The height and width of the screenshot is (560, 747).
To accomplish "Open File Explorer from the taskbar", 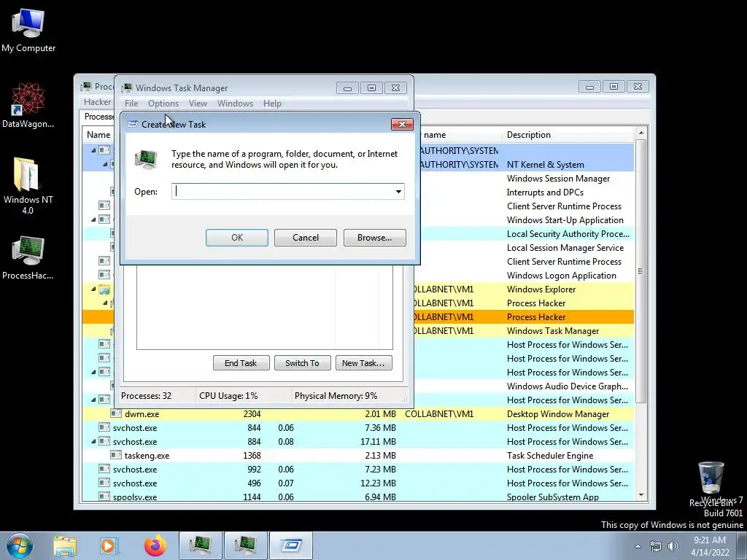I will 64,545.
